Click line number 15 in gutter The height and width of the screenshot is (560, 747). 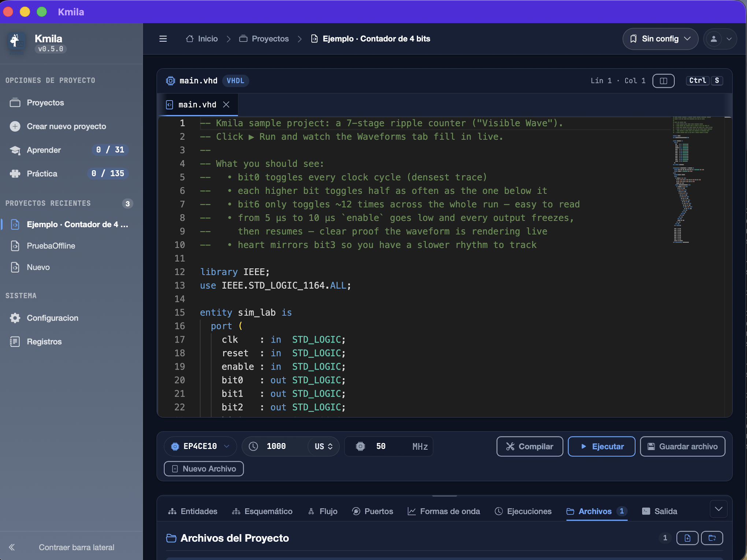pos(179,313)
